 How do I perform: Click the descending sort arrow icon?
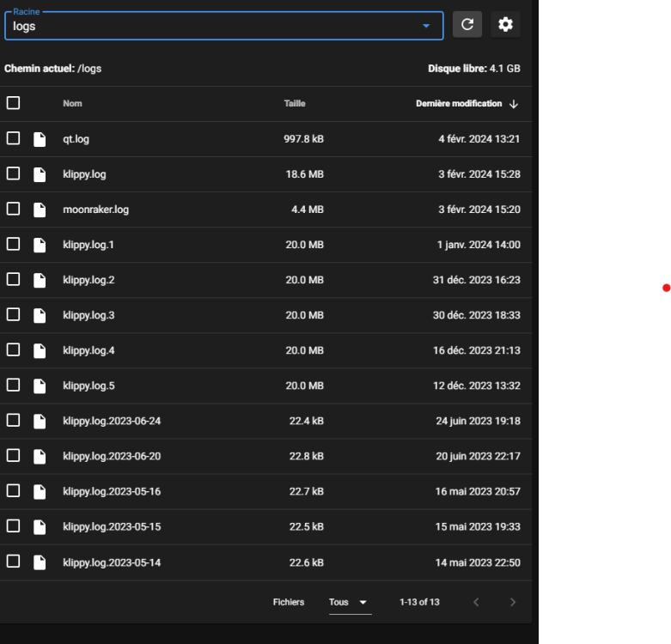point(514,104)
